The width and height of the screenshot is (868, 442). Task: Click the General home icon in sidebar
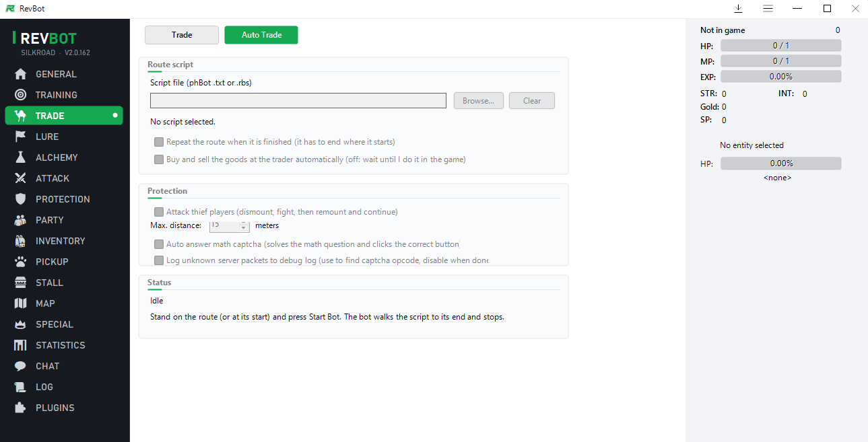coord(21,74)
